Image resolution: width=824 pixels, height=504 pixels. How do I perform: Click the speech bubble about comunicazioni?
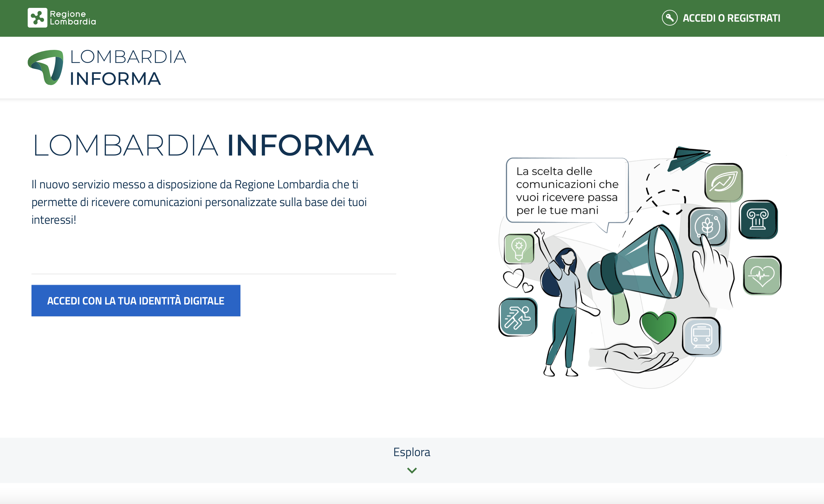[x=567, y=191]
